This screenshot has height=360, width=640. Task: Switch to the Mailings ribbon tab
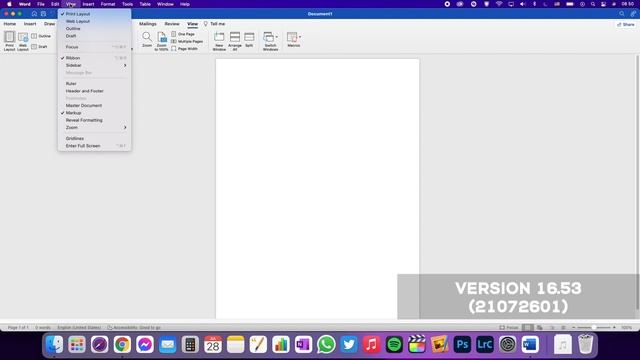[x=148, y=24]
